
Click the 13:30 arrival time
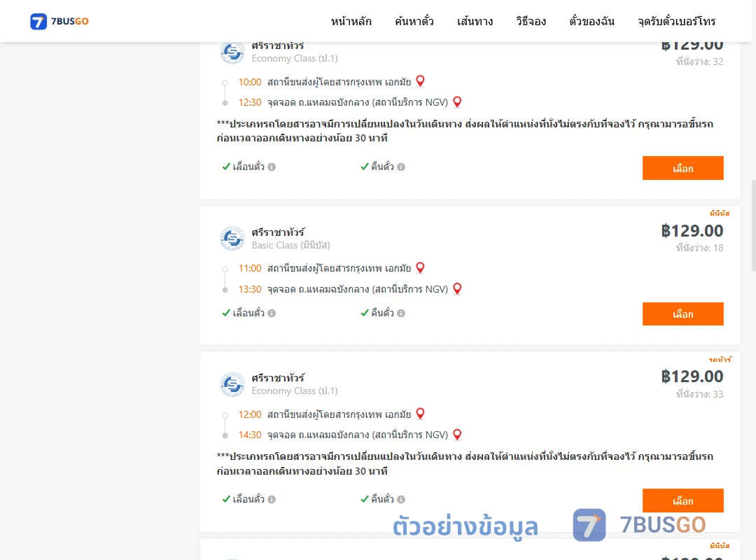click(250, 289)
